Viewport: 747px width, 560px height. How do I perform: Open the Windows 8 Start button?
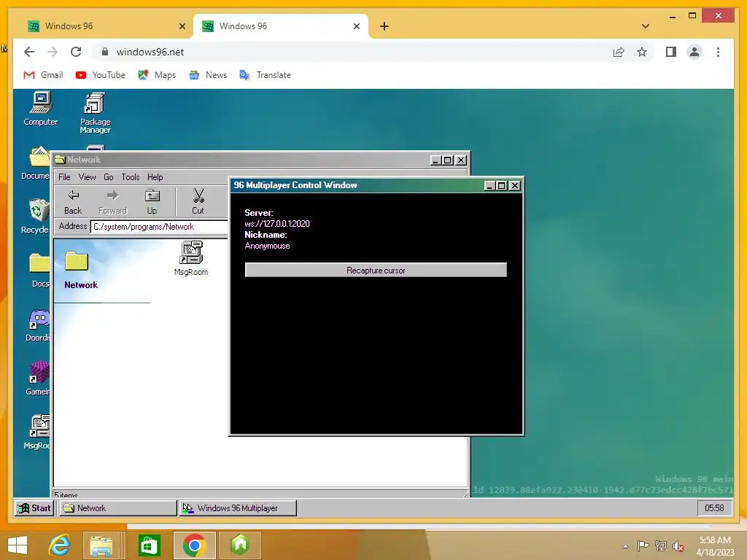click(x=18, y=545)
